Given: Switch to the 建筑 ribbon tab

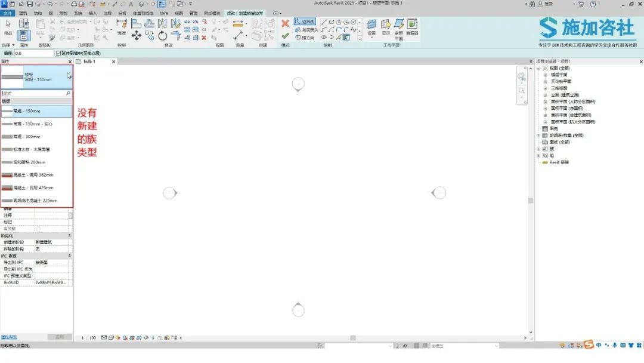Looking at the screenshot, I should [23, 13].
